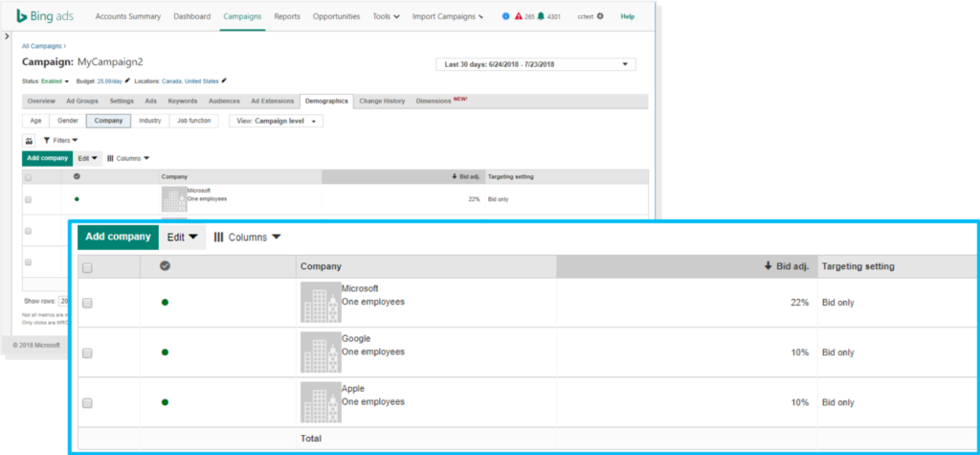Click the segment icon left of Filters
980x455 pixels.
[29, 140]
